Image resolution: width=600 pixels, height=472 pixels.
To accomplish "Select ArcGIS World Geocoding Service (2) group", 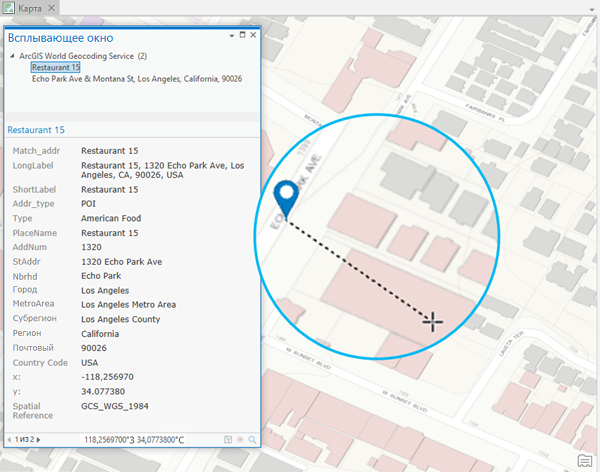I will (x=83, y=56).
